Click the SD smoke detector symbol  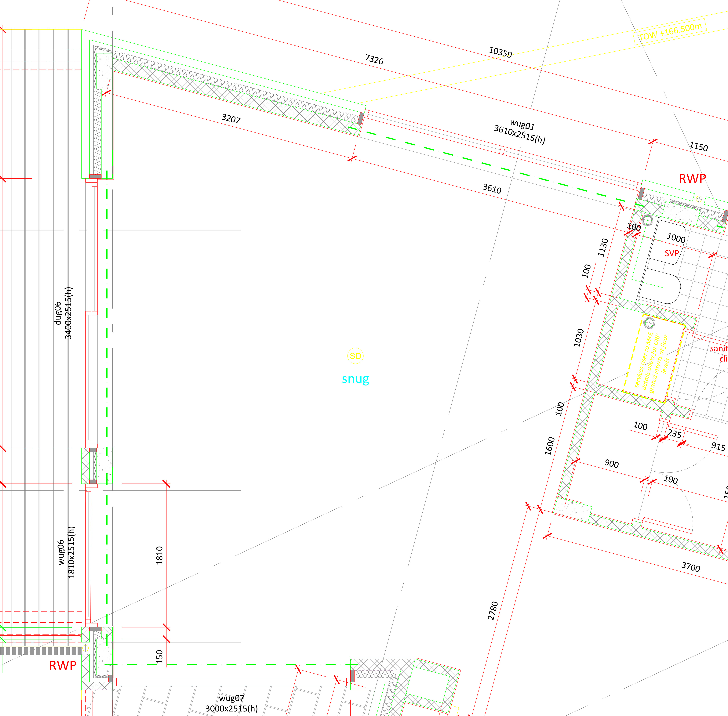pos(355,356)
